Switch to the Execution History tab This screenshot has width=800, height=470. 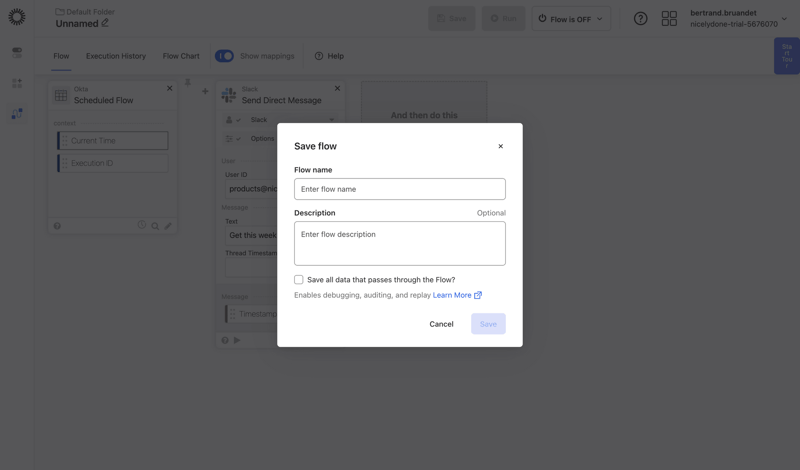[116, 56]
